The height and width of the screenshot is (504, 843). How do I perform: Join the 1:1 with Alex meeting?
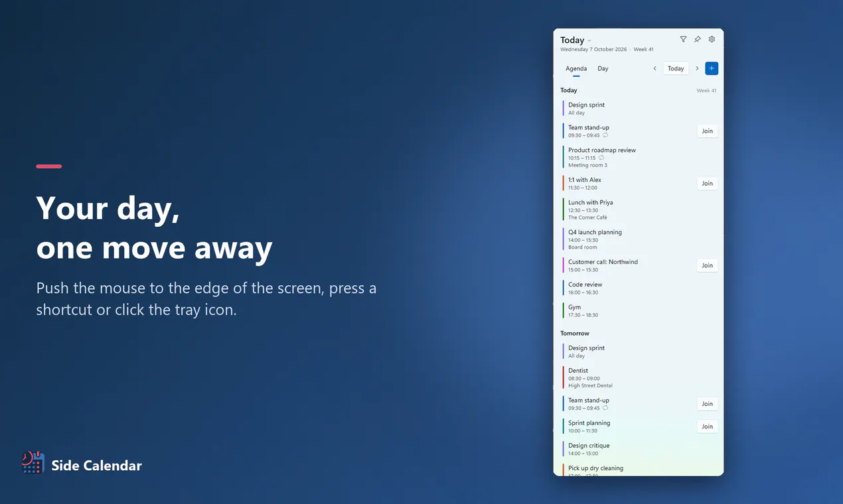click(x=708, y=184)
